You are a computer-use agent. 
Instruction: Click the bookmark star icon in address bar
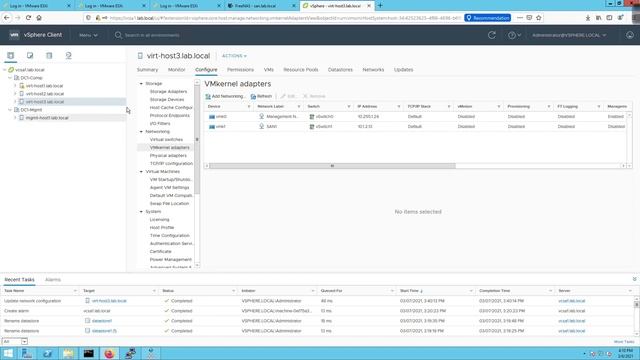pyautogui.click(x=539, y=18)
